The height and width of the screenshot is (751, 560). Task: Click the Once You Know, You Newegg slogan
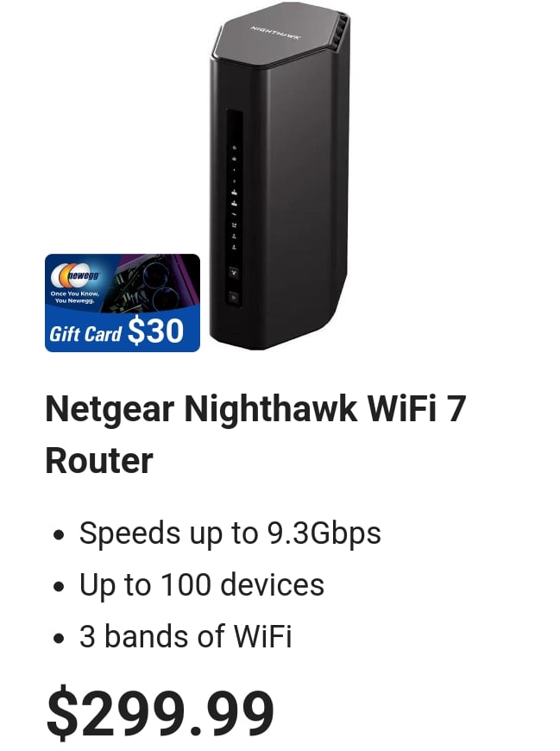click(75, 297)
